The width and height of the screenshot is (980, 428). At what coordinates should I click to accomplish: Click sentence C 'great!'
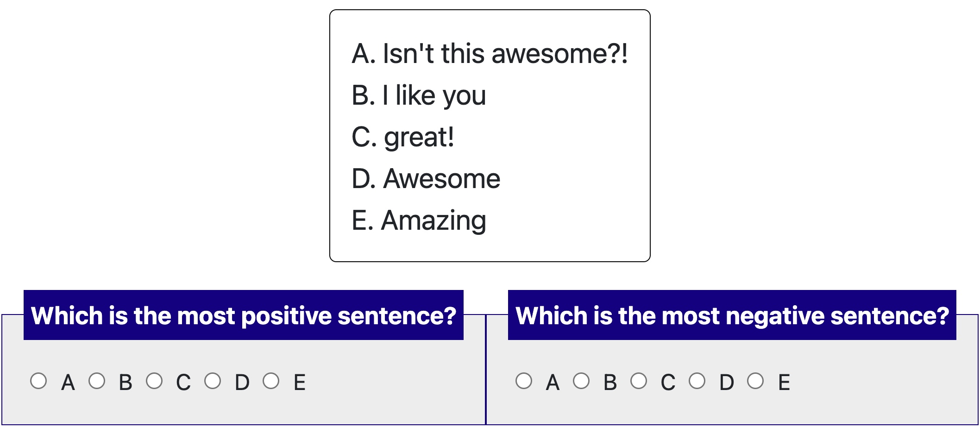coord(403,137)
